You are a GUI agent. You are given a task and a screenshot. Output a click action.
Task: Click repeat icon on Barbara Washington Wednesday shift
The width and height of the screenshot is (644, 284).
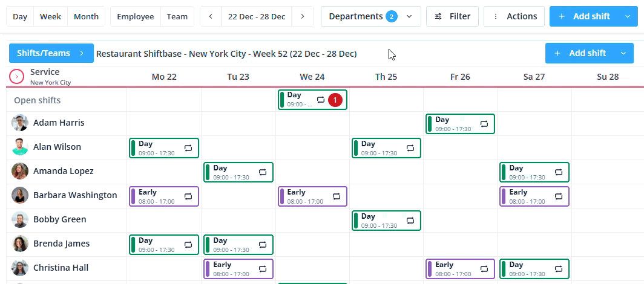(337, 196)
